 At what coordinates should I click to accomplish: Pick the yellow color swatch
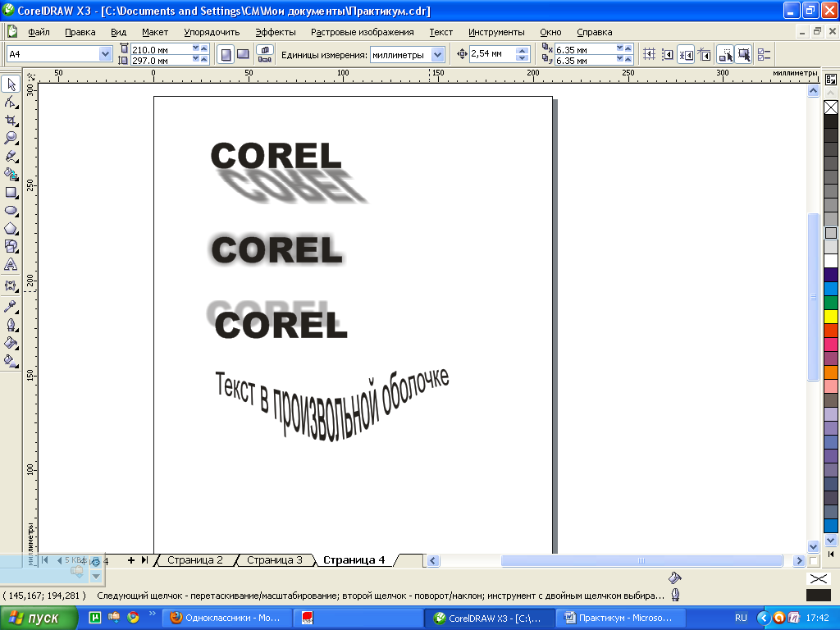(831, 317)
